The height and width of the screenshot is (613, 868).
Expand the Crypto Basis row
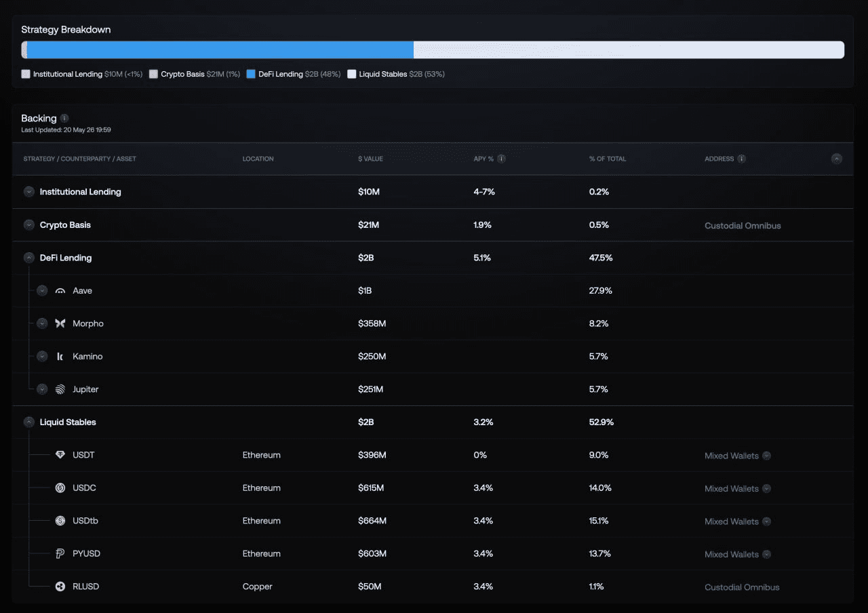29,225
